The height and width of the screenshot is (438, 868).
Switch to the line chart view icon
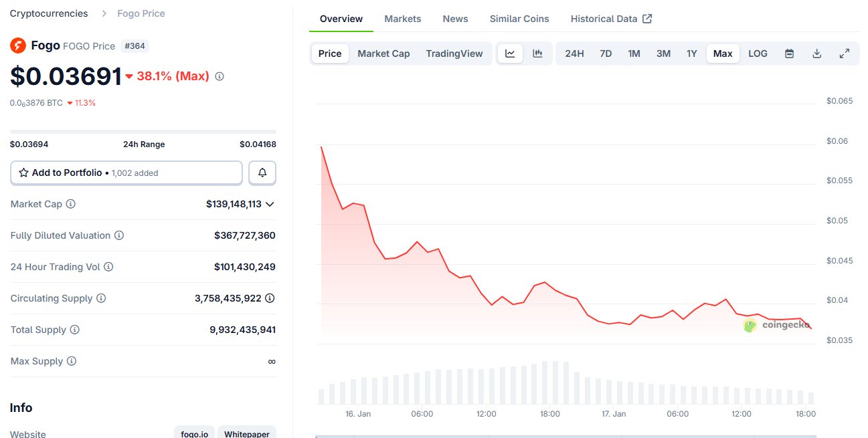click(x=510, y=53)
